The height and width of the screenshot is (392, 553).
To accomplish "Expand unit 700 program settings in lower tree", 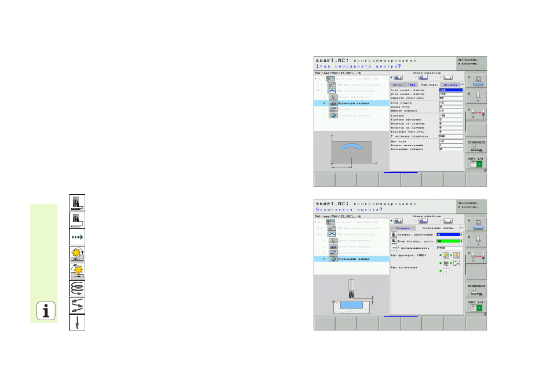I will [318, 228].
